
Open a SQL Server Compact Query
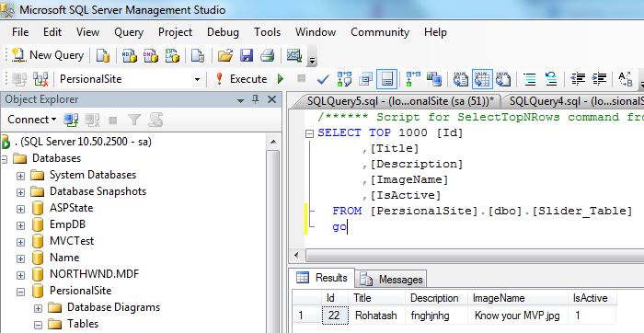[x=198, y=55]
